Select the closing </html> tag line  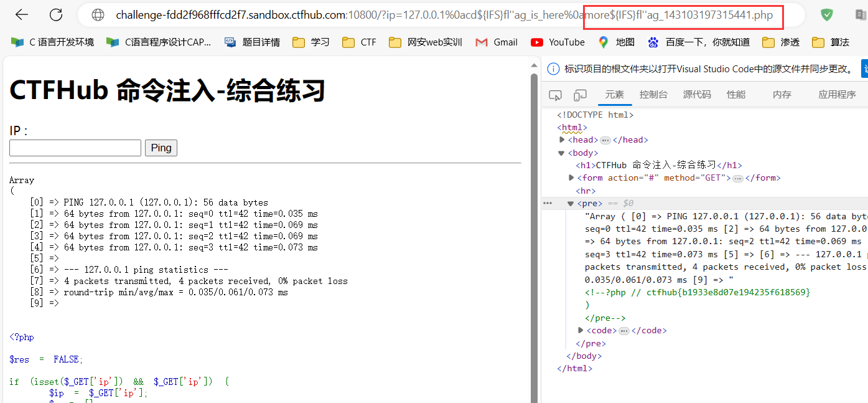(575, 369)
